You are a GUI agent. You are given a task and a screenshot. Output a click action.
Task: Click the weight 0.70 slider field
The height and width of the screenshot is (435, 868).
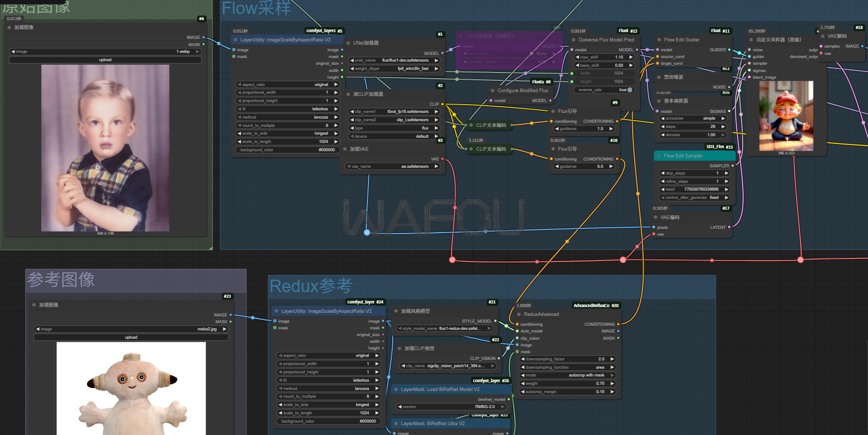pos(567,383)
